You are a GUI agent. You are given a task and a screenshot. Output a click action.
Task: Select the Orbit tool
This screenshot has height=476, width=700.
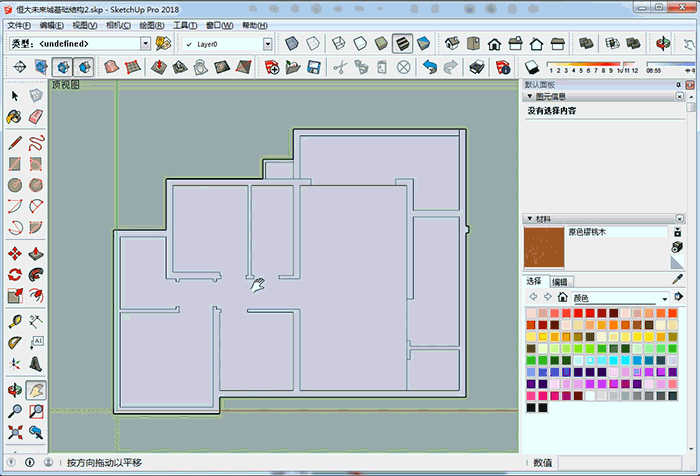[15, 388]
